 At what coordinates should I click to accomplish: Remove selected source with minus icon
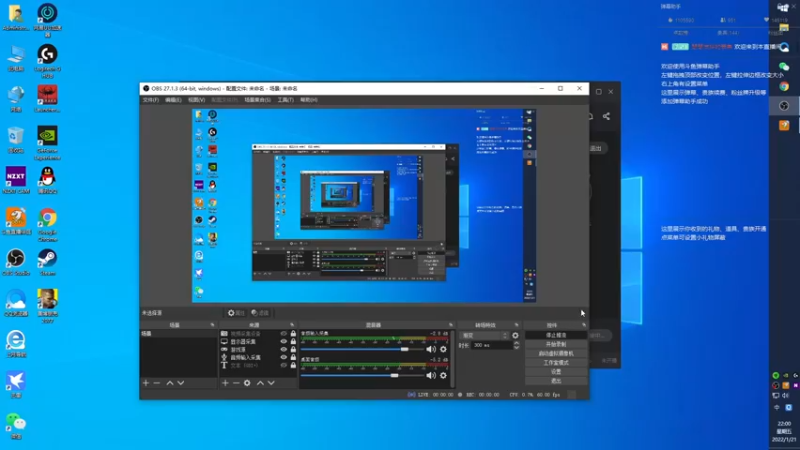(236, 383)
